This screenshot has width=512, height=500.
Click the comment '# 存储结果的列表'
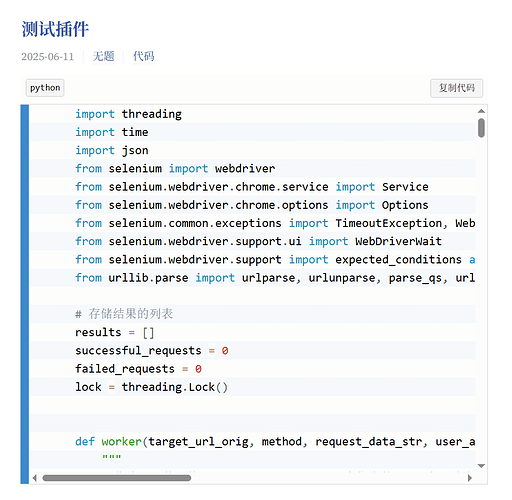(x=124, y=314)
